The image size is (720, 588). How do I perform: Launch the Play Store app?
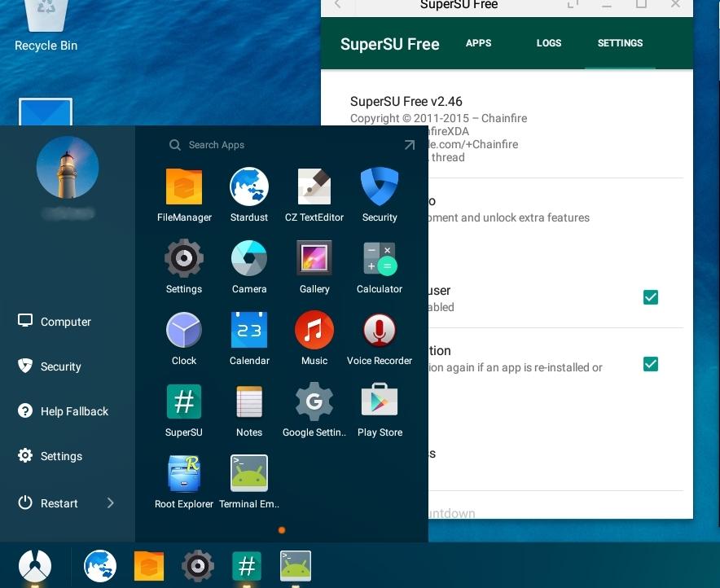click(380, 402)
